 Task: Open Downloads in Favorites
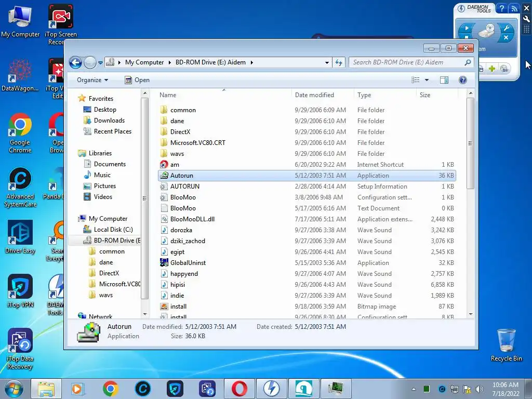(x=104, y=121)
